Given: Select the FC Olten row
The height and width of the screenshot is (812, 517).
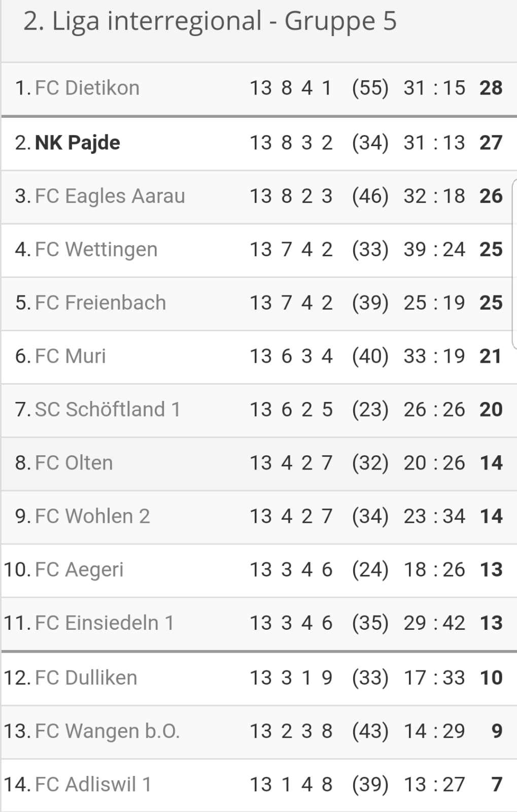Looking at the screenshot, I should 258,463.
